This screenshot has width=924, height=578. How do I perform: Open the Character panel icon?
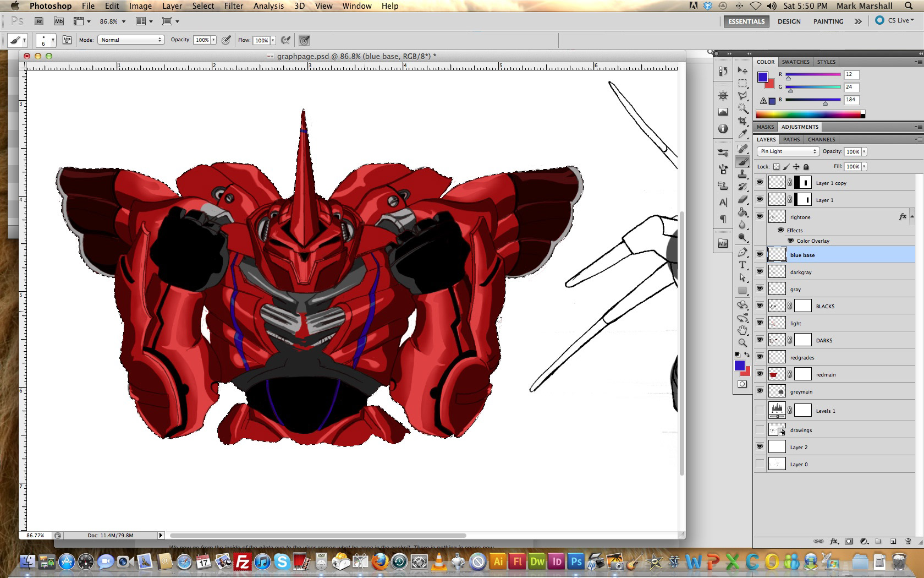[x=723, y=202]
